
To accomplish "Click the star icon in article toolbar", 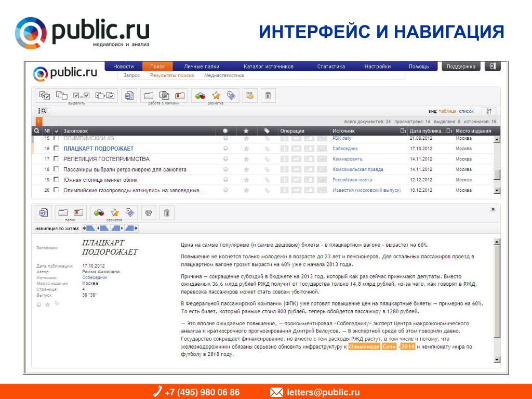I will (115, 212).
